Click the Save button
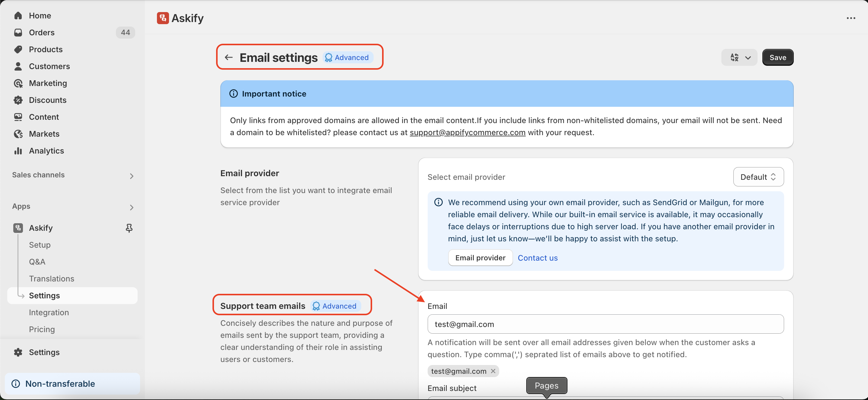Image resolution: width=868 pixels, height=400 pixels. click(778, 57)
